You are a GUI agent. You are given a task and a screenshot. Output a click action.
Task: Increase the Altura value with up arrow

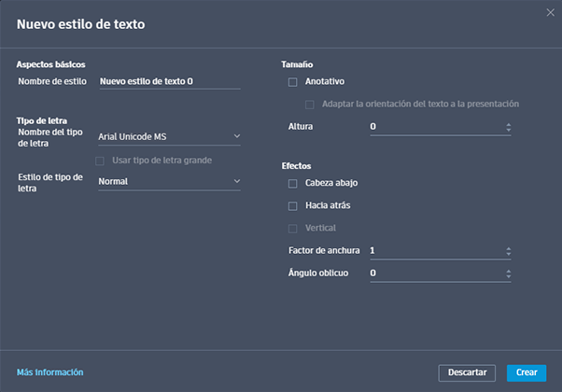point(508,123)
